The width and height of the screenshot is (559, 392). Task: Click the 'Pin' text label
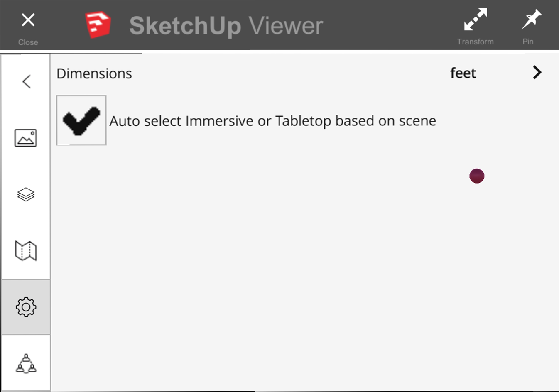click(x=528, y=42)
